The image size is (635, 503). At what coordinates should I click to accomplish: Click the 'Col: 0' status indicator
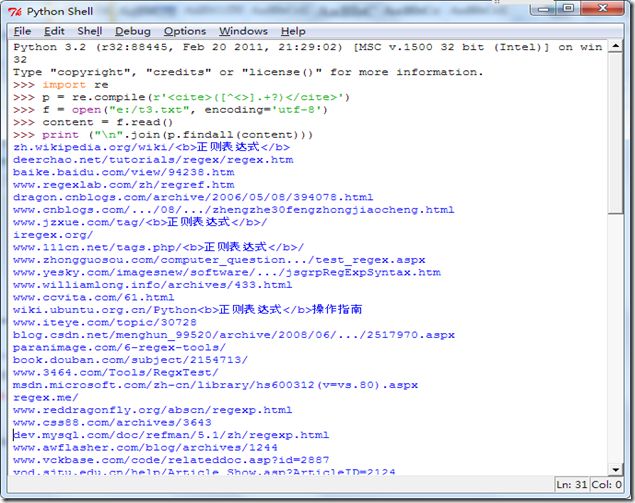point(606,485)
